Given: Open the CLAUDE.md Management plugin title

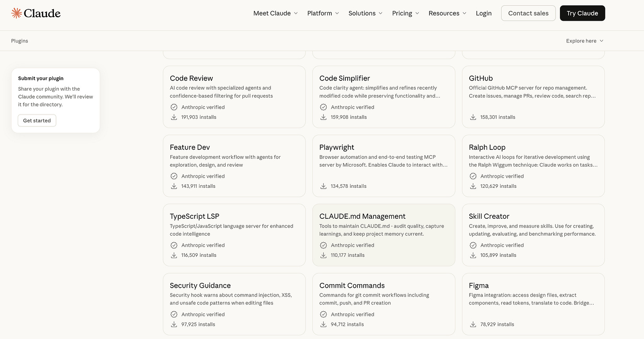Looking at the screenshot, I should pyautogui.click(x=362, y=216).
